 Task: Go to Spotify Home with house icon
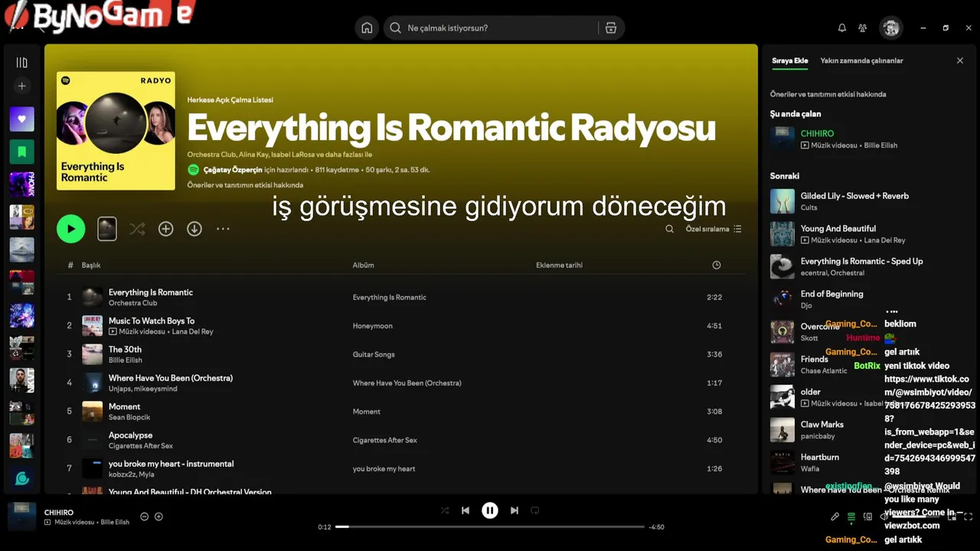point(367,28)
